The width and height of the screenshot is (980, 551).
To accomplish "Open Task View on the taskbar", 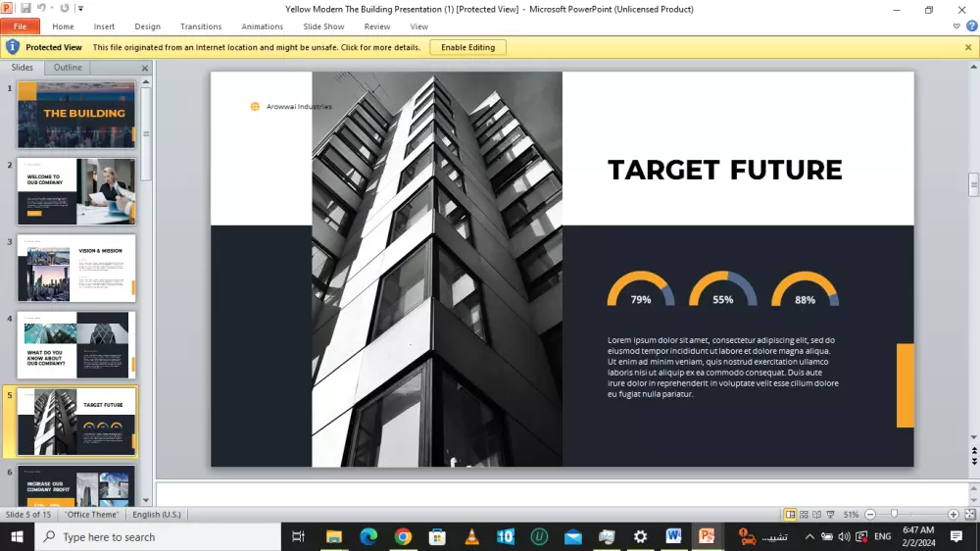I will point(298,536).
